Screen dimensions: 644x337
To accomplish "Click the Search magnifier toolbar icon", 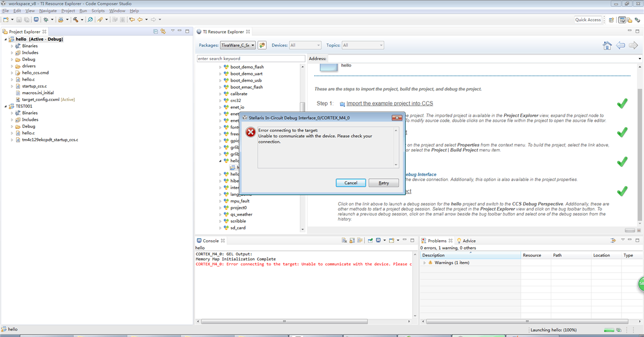I will [x=90, y=20].
